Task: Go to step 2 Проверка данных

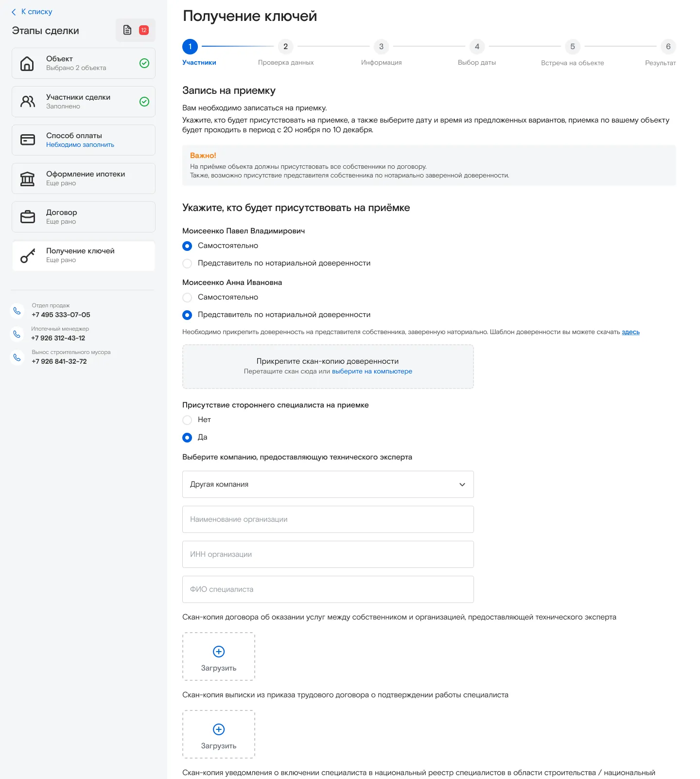Action: [285, 47]
